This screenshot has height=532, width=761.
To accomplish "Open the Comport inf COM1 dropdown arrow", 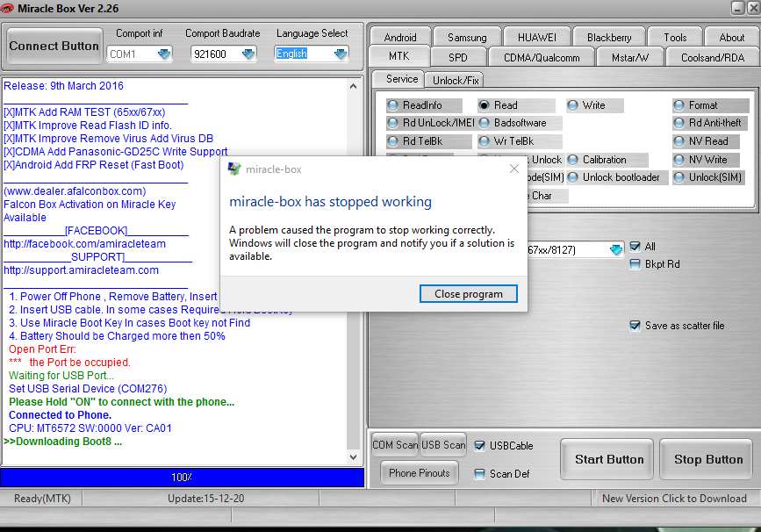I will pyautogui.click(x=164, y=54).
